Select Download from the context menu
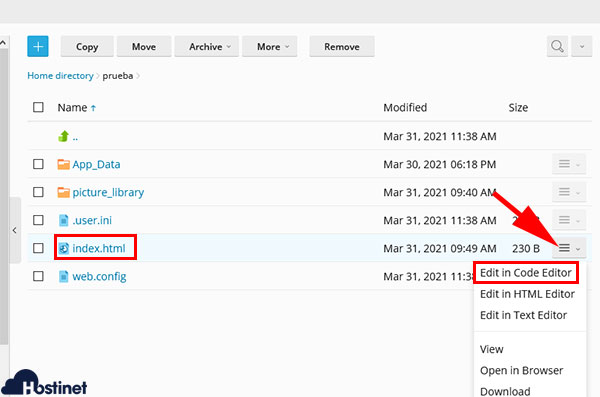600x397 pixels. (505, 391)
